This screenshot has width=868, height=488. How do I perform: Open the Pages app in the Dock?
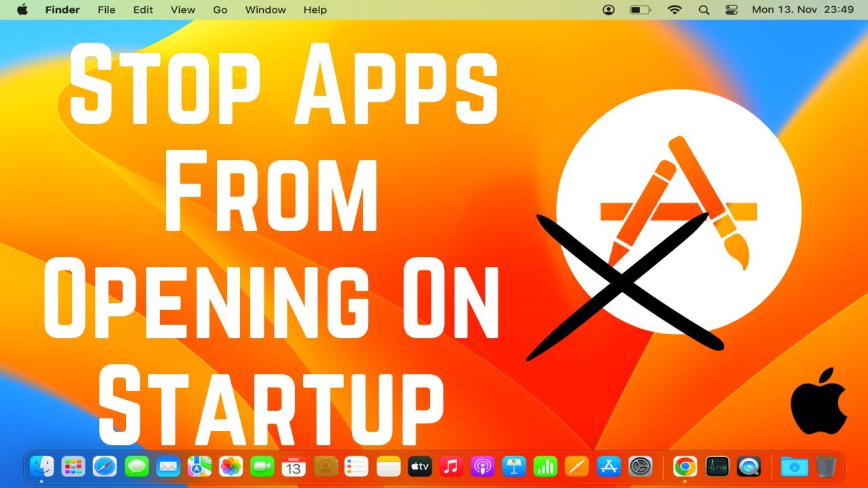point(577,466)
